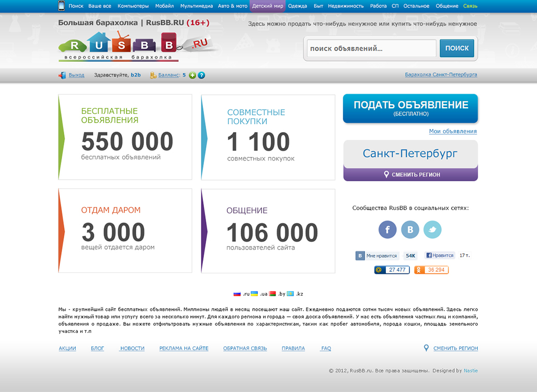Viewport: 537px width, 392px height.
Task: Open 'Мобайл' category in top menu
Action: pos(164,6)
